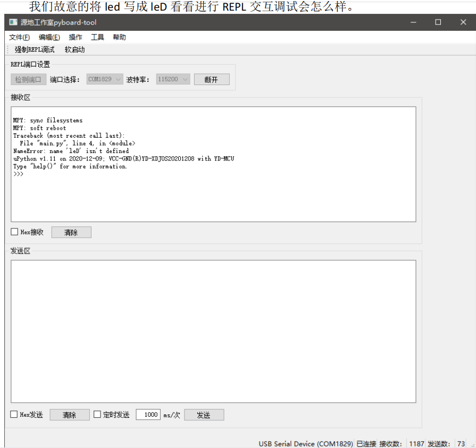Screen dimensions: 476x448
Task: Click the pyboard-tool app icon in title bar
Action: click(x=13, y=22)
